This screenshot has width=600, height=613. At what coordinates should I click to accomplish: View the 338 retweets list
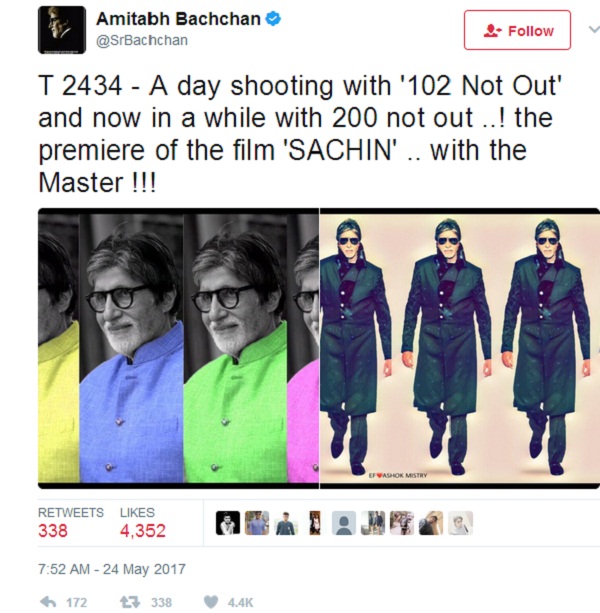tap(71, 523)
